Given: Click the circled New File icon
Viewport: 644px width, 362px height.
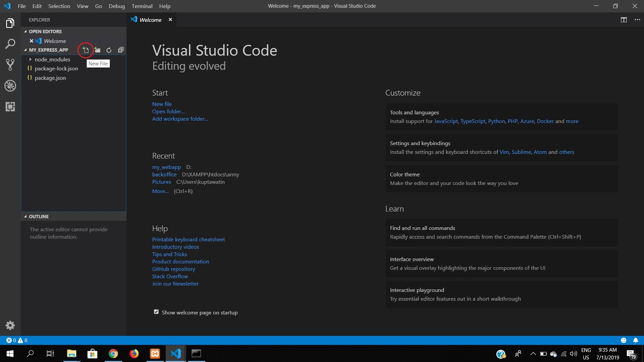Looking at the screenshot, I should [85, 50].
